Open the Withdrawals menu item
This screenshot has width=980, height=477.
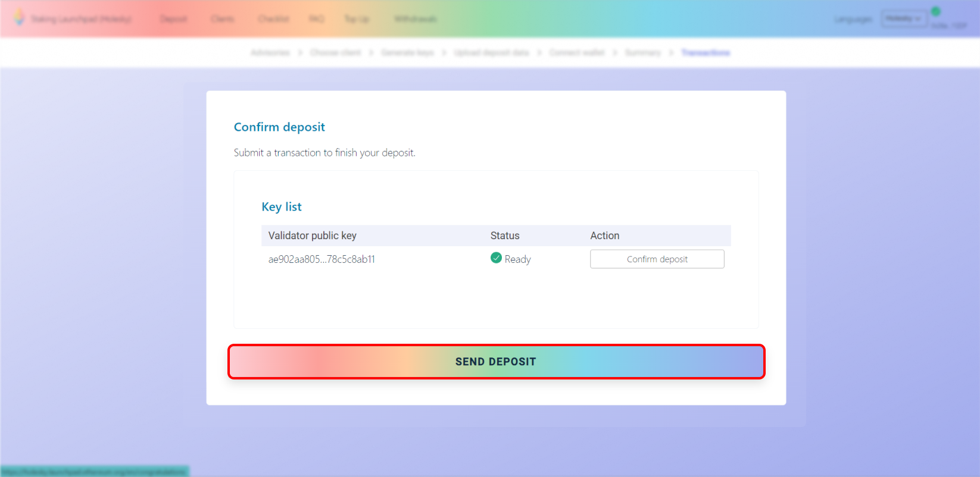click(x=416, y=19)
